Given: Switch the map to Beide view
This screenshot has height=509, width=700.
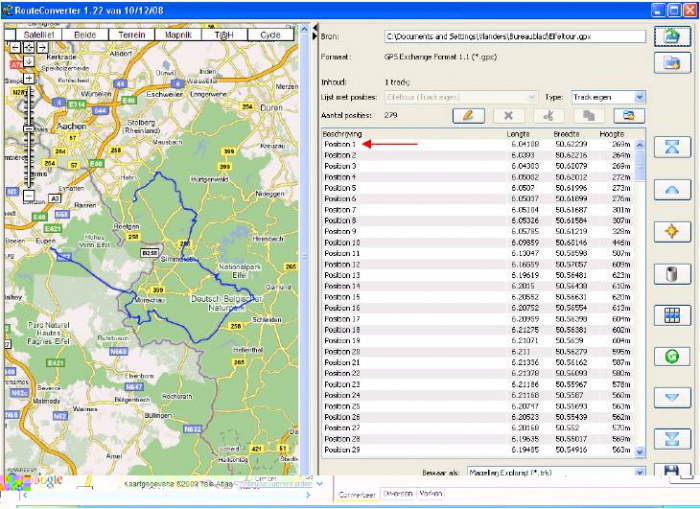Looking at the screenshot, I should coord(85,35).
